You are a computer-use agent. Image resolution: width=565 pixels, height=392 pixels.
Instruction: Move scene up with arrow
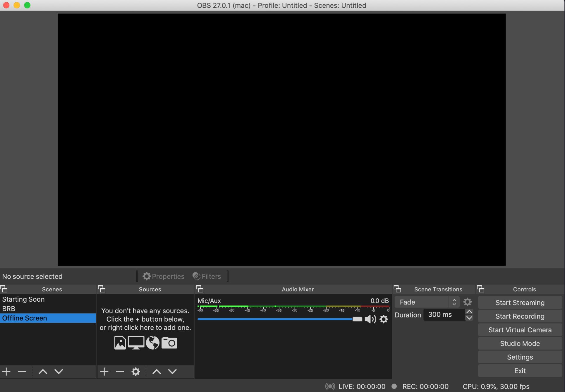[43, 372]
